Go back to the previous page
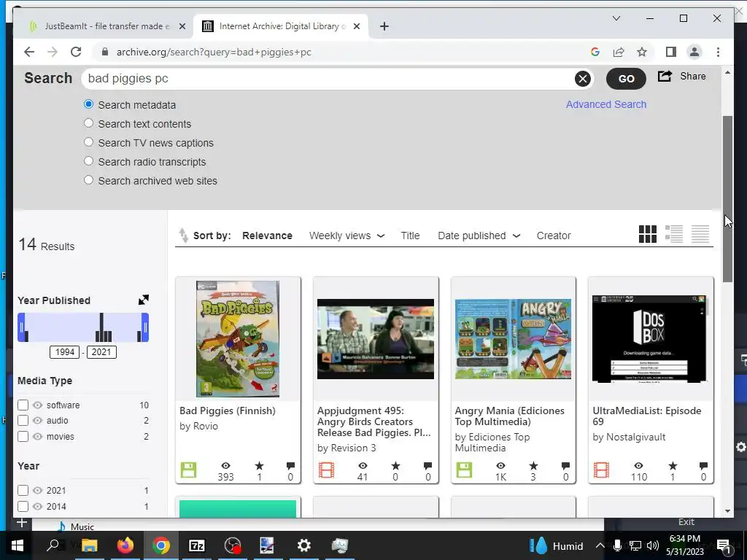 point(29,52)
